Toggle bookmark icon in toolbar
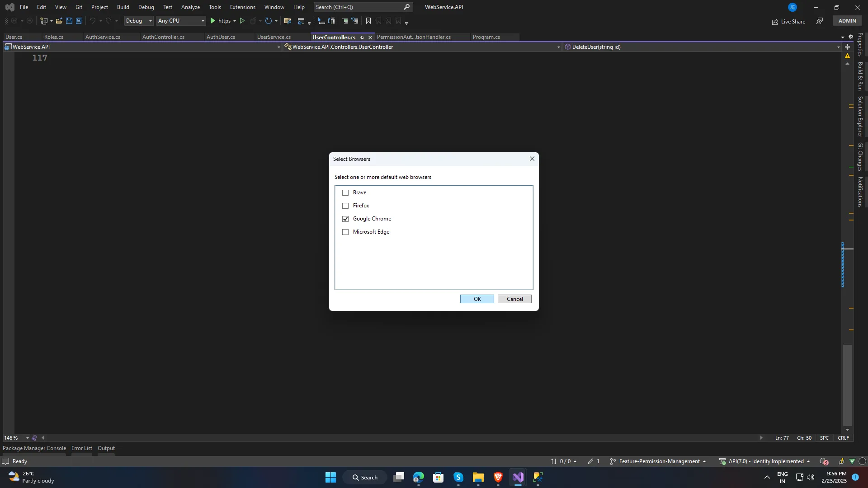Viewport: 868px width, 488px height. (368, 21)
